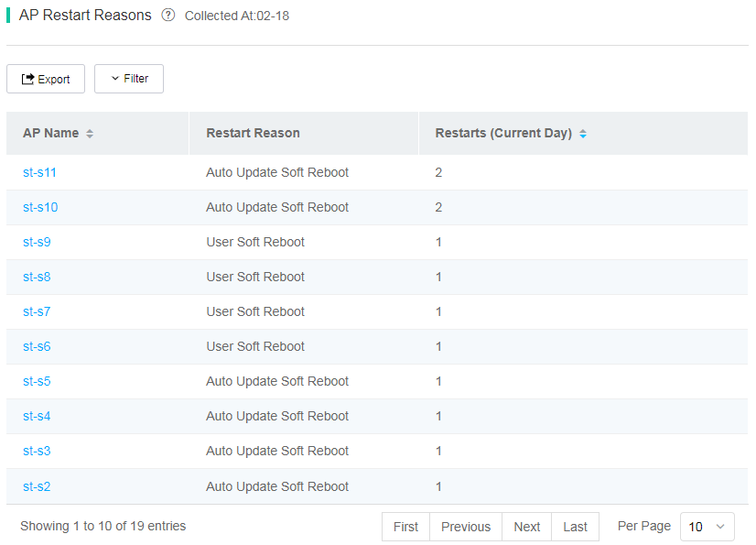Open AP st-s6 link
The height and width of the screenshot is (545, 756).
tap(37, 346)
